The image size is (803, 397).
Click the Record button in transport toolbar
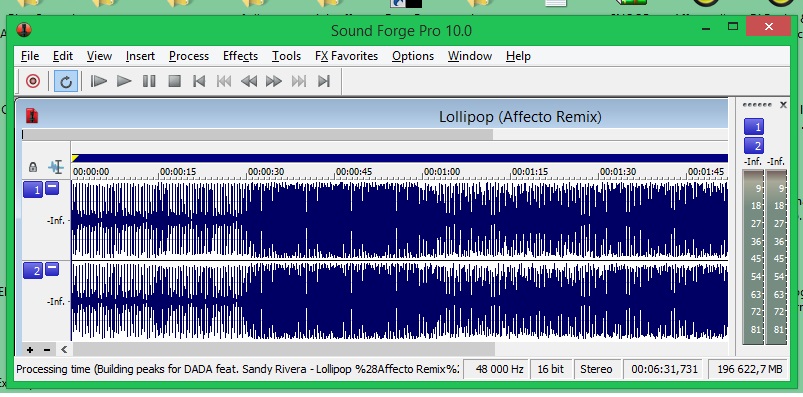33,81
